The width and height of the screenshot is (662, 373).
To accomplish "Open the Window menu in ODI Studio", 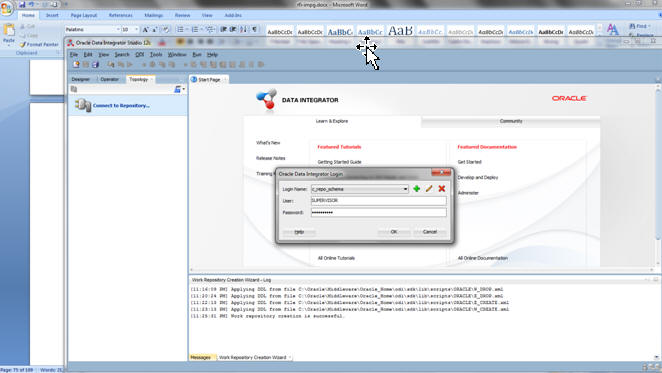I will [177, 54].
